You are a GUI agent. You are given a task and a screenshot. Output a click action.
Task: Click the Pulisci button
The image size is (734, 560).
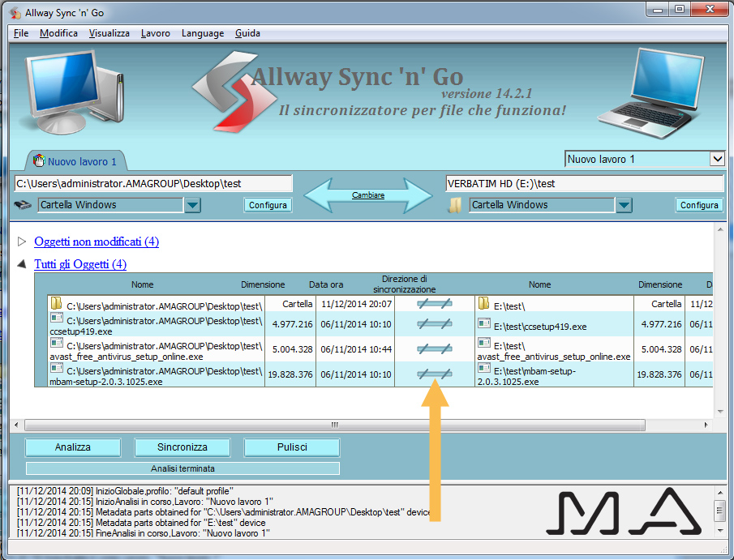click(x=292, y=447)
